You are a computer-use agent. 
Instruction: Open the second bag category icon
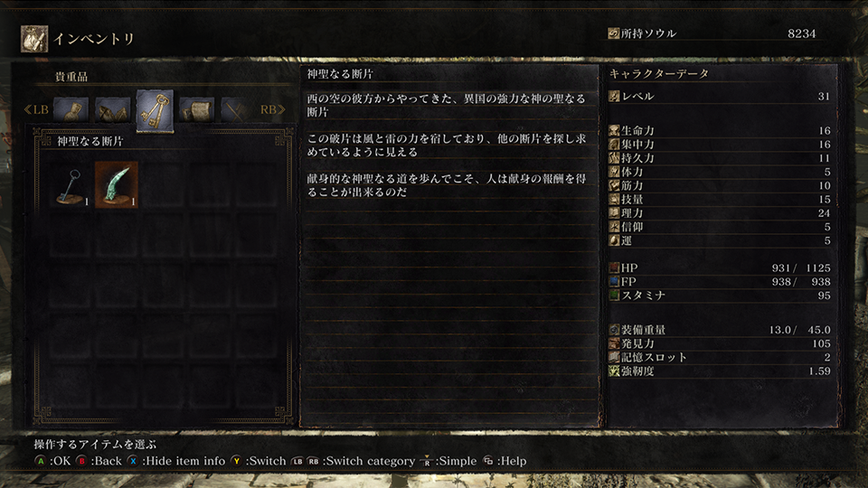click(113, 110)
